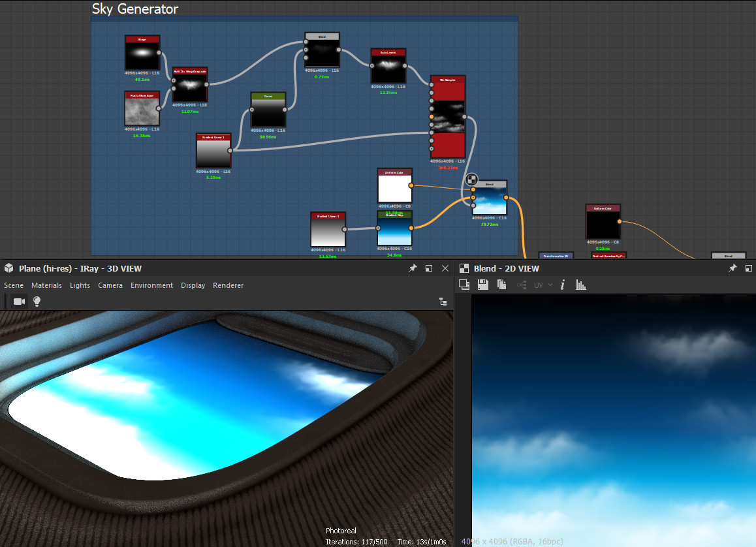Activate the camera tool in the 3D view
Screen dimensions: 756x547
(x=18, y=302)
